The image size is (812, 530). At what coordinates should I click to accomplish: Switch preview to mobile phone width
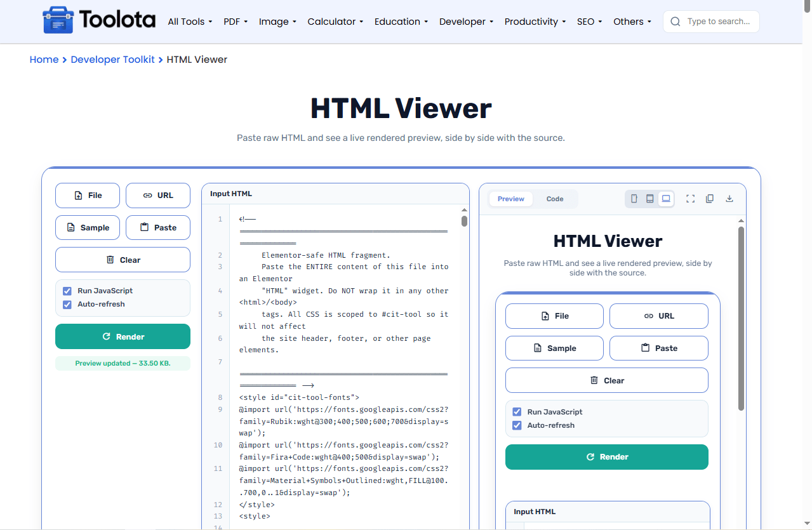[x=634, y=199]
